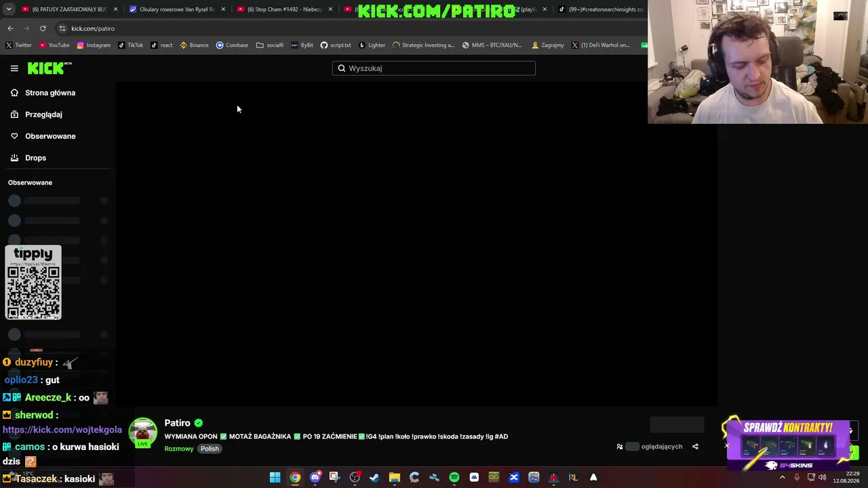Open the Patiro channel name link

coord(177,423)
